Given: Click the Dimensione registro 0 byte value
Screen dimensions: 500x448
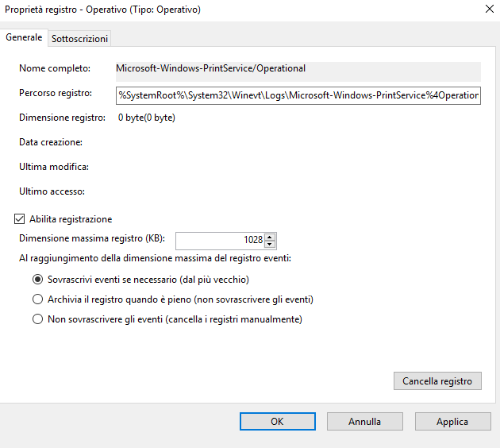Looking at the screenshot, I should (147, 118).
